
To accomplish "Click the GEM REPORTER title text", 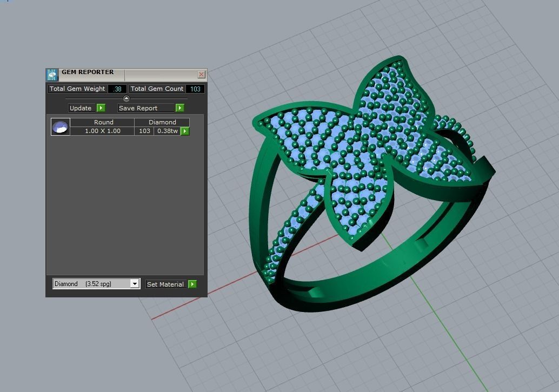I will pos(88,72).
